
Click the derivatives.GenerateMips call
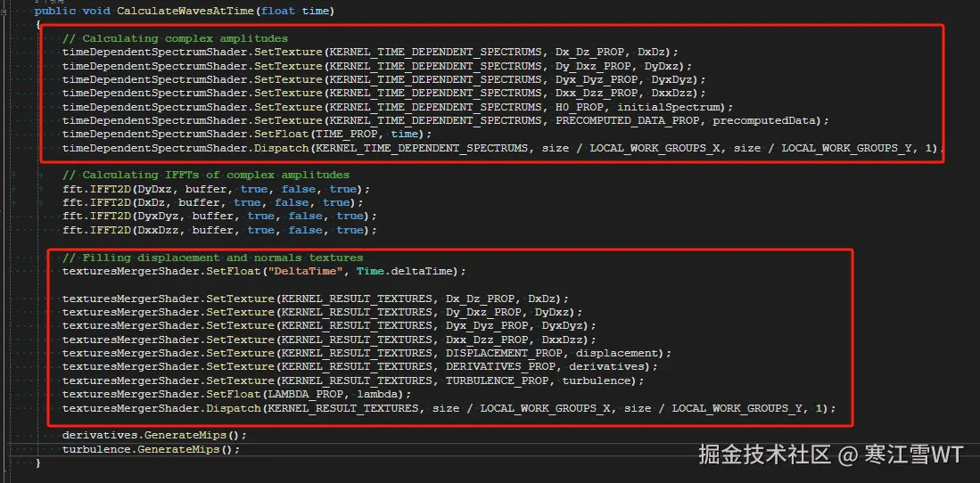pos(153,435)
